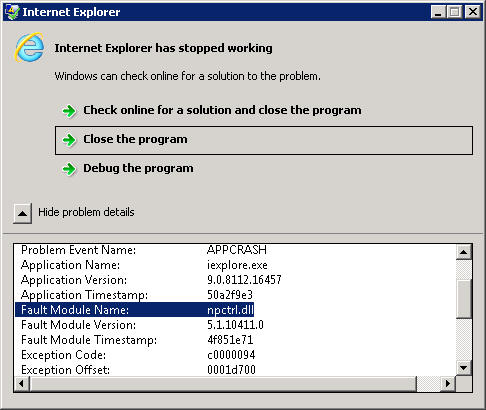Choose Debug the program option
The height and width of the screenshot is (410, 486).
click(138, 168)
